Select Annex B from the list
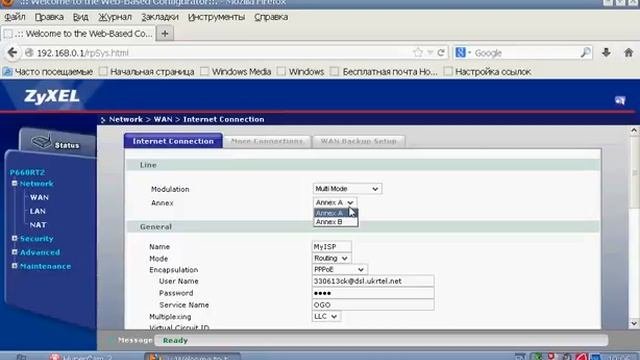This screenshot has height=360, width=640. (x=336, y=222)
